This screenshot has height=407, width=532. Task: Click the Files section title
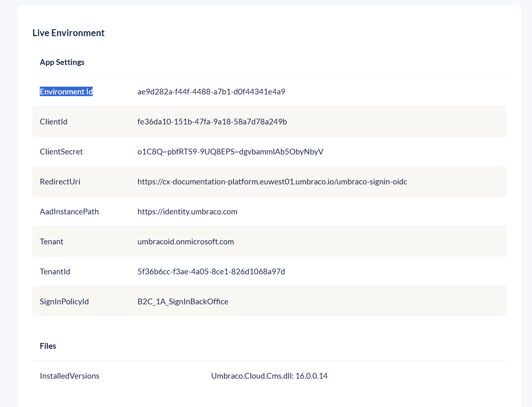pos(48,346)
